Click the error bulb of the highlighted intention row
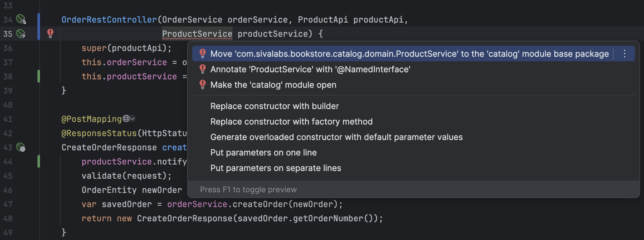Viewport: 644px width, 240px height. click(x=203, y=53)
